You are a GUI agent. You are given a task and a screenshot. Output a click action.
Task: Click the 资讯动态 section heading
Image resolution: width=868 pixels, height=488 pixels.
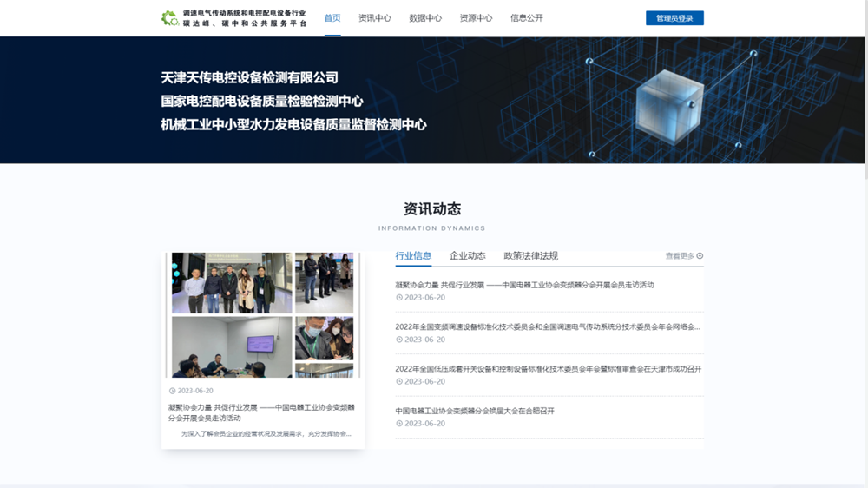tap(431, 208)
